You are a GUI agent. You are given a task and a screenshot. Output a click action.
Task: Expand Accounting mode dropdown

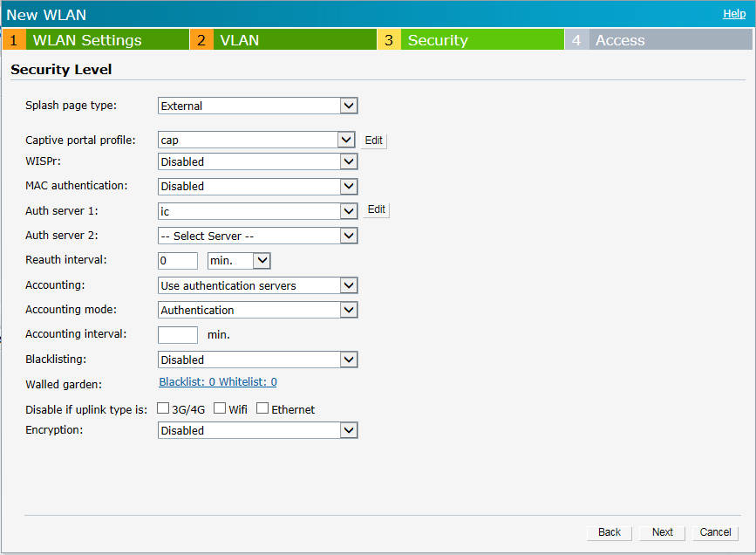pos(257,311)
